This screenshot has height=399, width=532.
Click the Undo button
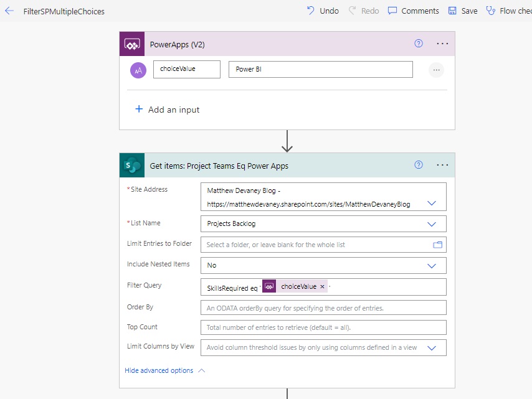(x=323, y=11)
